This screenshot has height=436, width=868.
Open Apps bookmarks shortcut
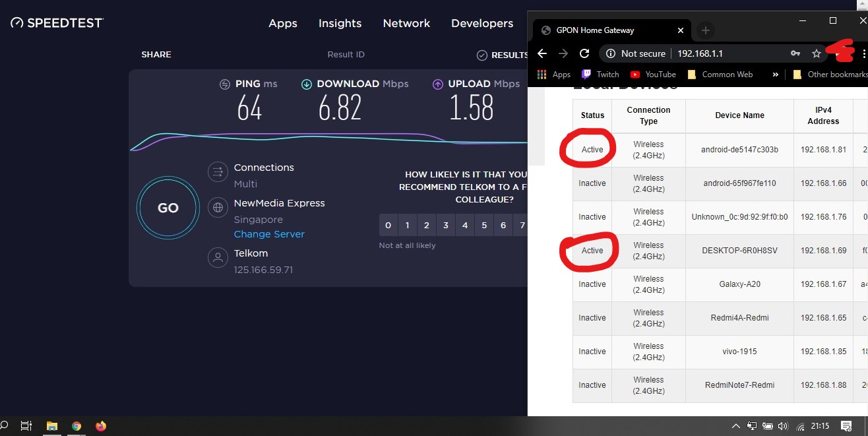(554, 75)
